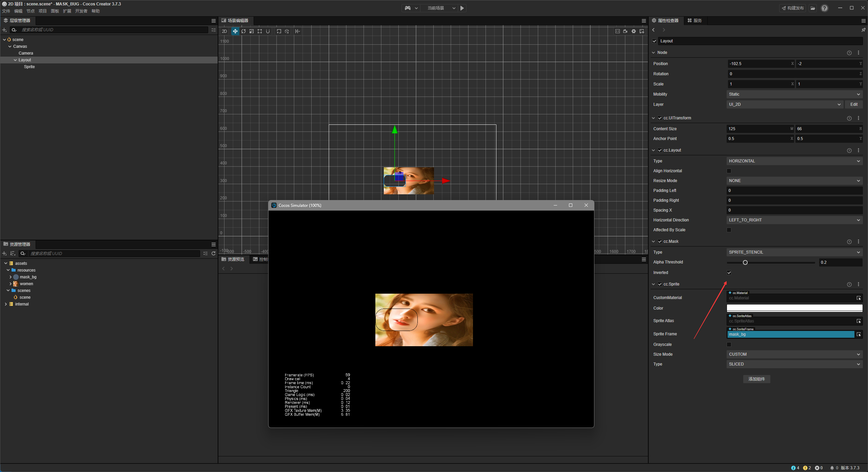
Task: Select the Scale tool in scene toolbar
Action: coord(251,31)
